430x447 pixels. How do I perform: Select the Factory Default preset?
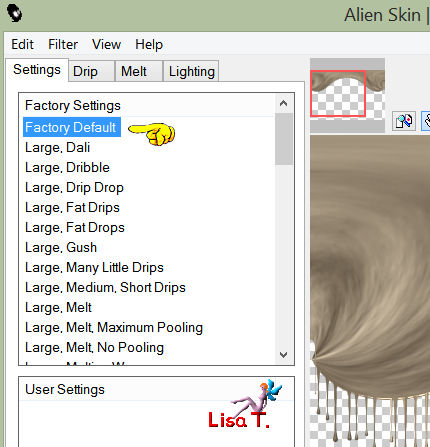tap(72, 127)
